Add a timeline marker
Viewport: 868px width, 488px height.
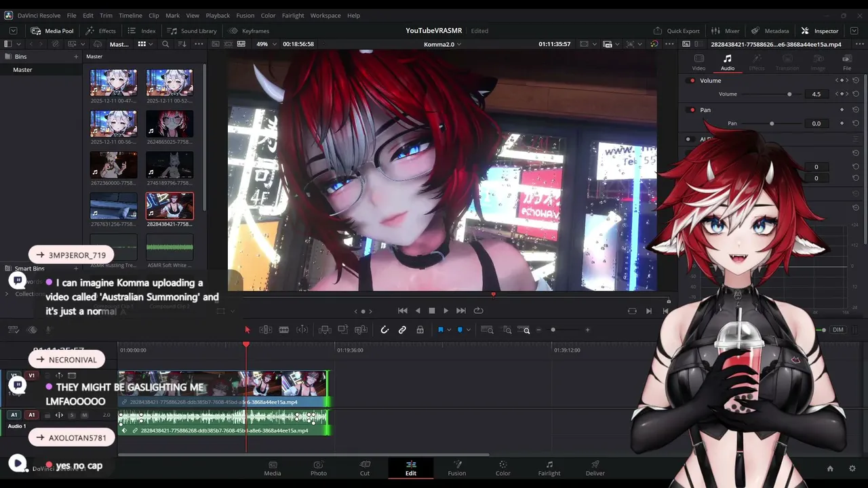[x=460, y=330]
